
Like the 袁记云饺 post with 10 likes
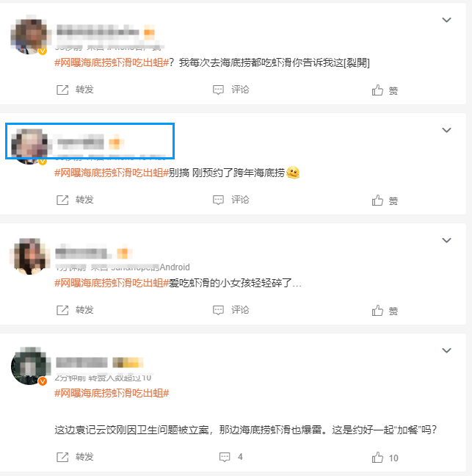(385, 458)
